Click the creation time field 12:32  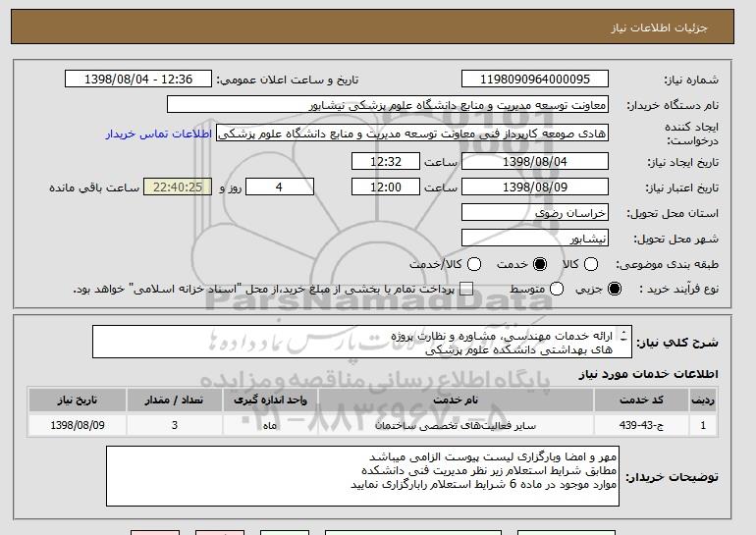(x=386, y=161)
